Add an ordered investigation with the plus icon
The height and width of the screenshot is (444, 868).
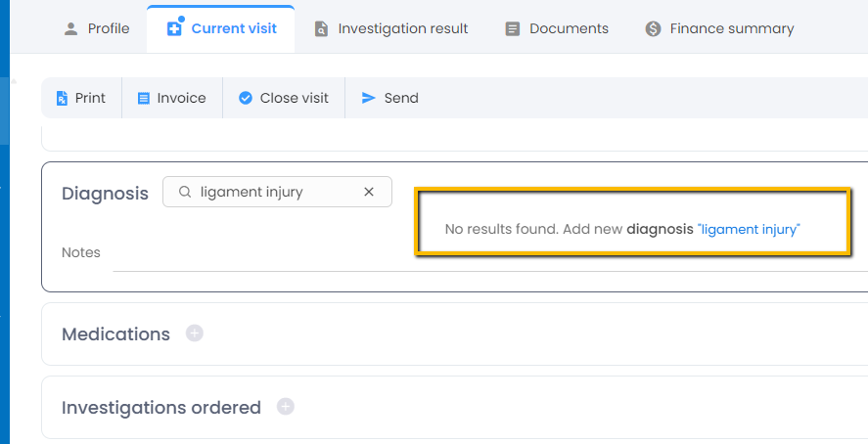click(286, 407)
